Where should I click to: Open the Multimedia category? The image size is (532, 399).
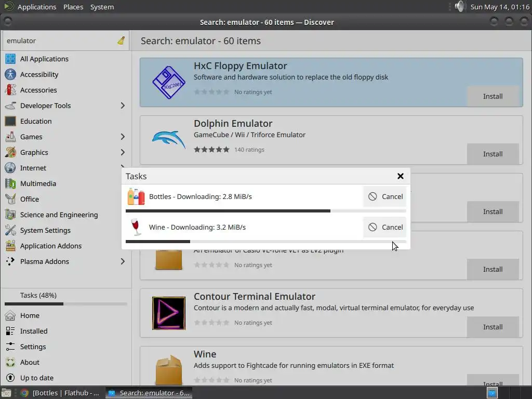[66, 183]
